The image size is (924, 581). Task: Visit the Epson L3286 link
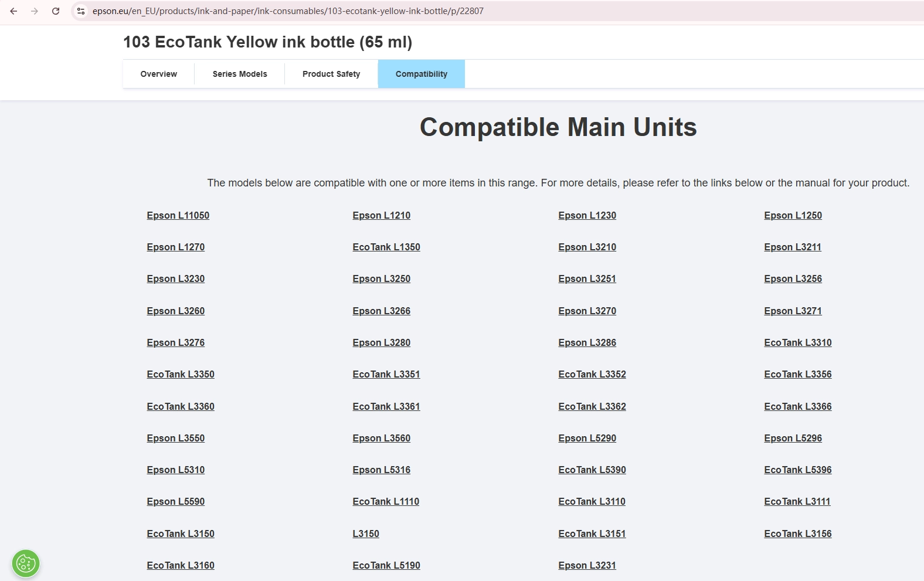[x=587, y=342]
